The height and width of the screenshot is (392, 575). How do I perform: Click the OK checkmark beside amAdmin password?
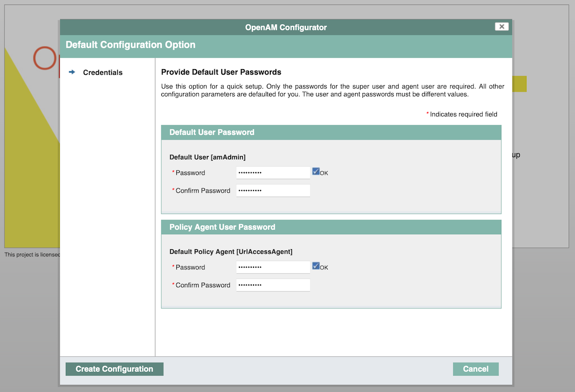[316, 171]
